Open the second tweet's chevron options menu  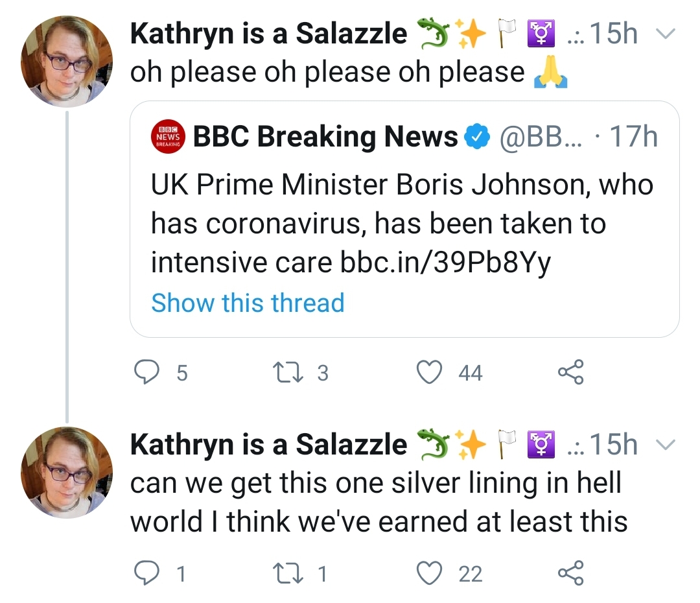tap(665, 445)
